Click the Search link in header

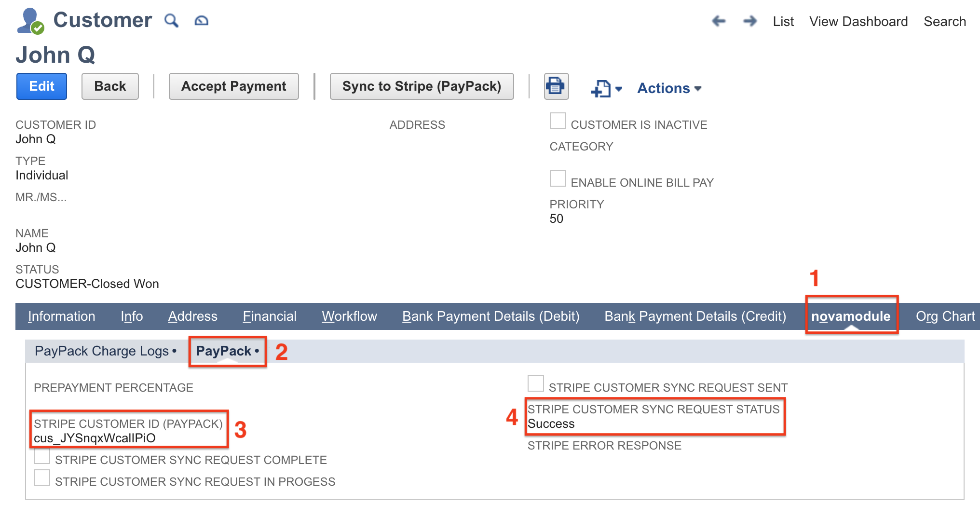[x=945, y=21]
